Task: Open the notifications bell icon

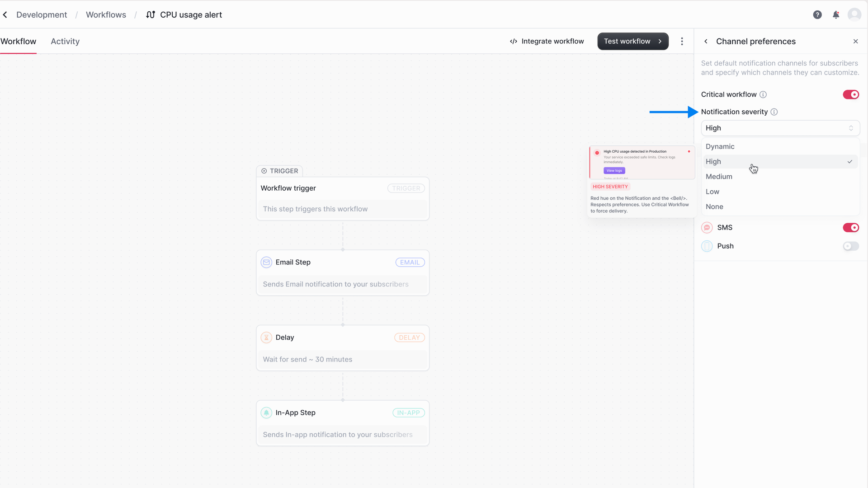Action: (x=836, y=14)
